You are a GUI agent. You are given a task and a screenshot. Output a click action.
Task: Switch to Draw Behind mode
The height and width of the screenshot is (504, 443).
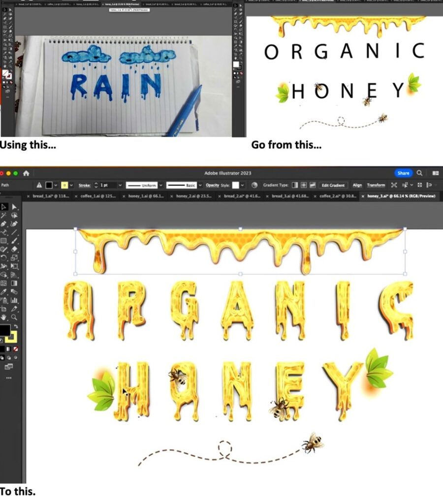pos(9,357)
